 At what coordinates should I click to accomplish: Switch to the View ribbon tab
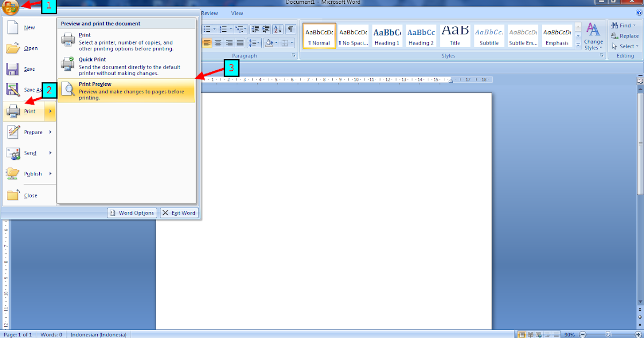pyautogui.click(x=237, y=13)
